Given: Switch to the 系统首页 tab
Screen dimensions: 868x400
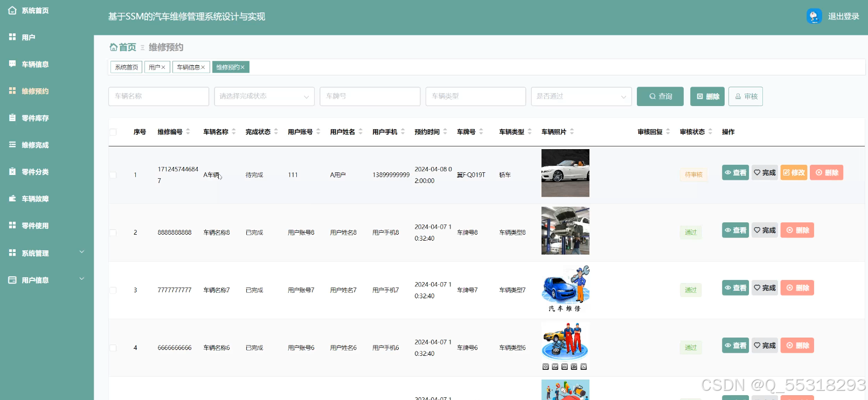Looking at the screenshot, I should pyautogui.click(x=126, y=67).
